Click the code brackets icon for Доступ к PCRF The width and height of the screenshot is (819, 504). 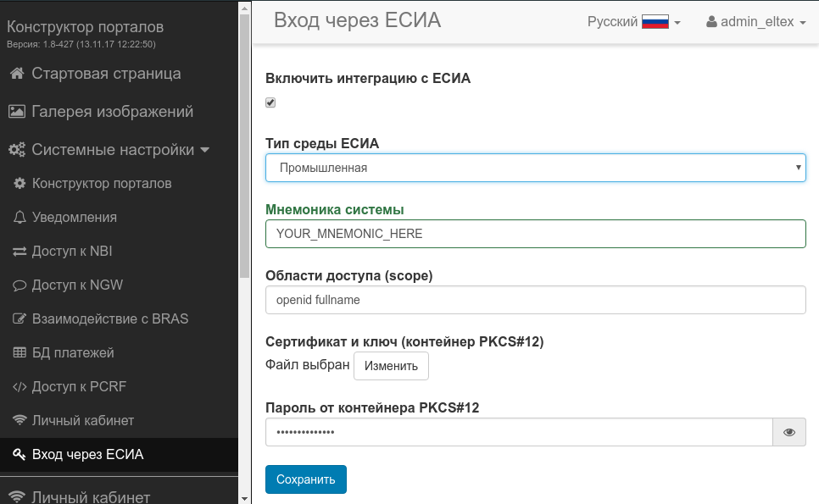19,387
